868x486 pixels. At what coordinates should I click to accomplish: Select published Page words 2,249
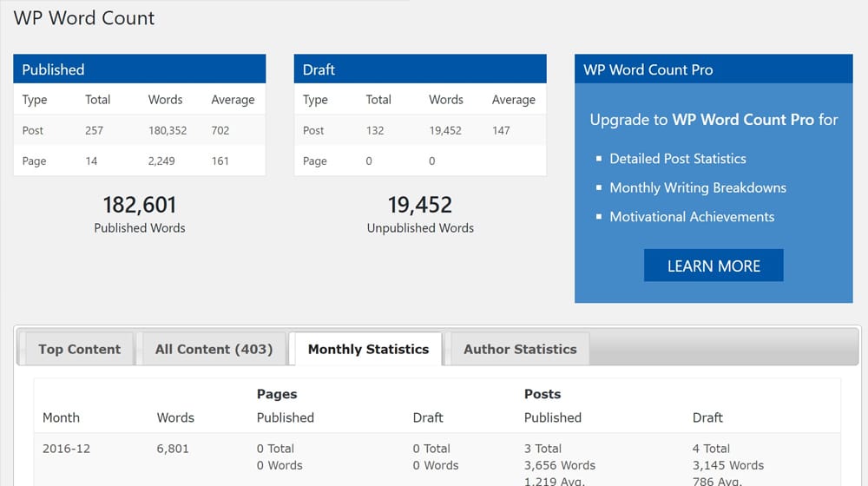[161, 161]
